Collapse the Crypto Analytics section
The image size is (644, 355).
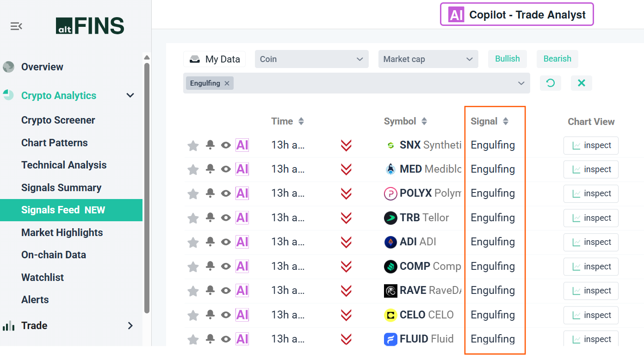coord(130,95)
